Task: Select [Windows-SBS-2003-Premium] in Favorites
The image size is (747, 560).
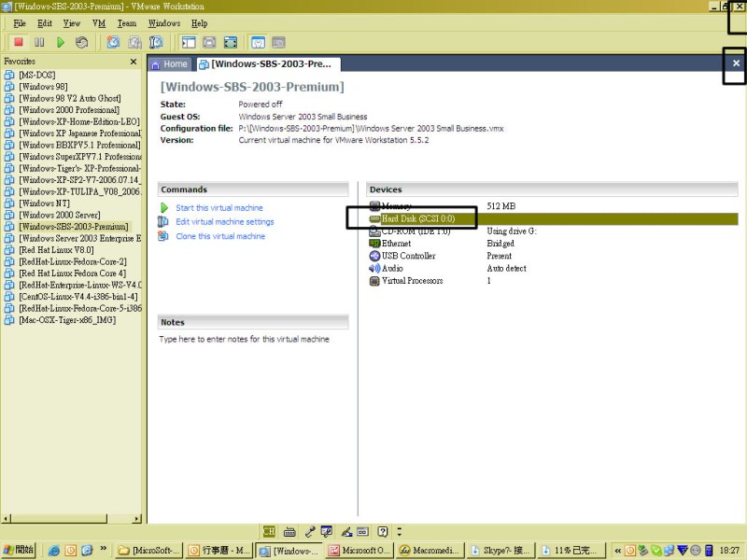Action: pos(74,227)
